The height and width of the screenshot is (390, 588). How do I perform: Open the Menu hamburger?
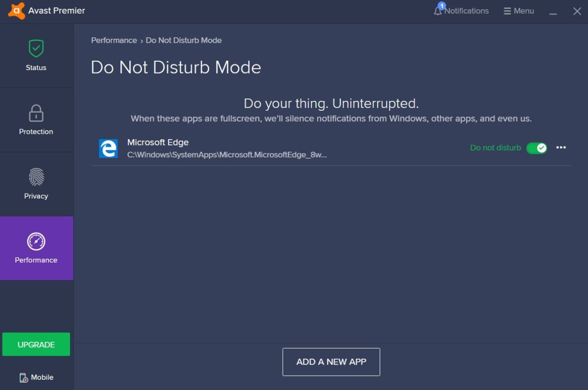[x=519, y=11]
